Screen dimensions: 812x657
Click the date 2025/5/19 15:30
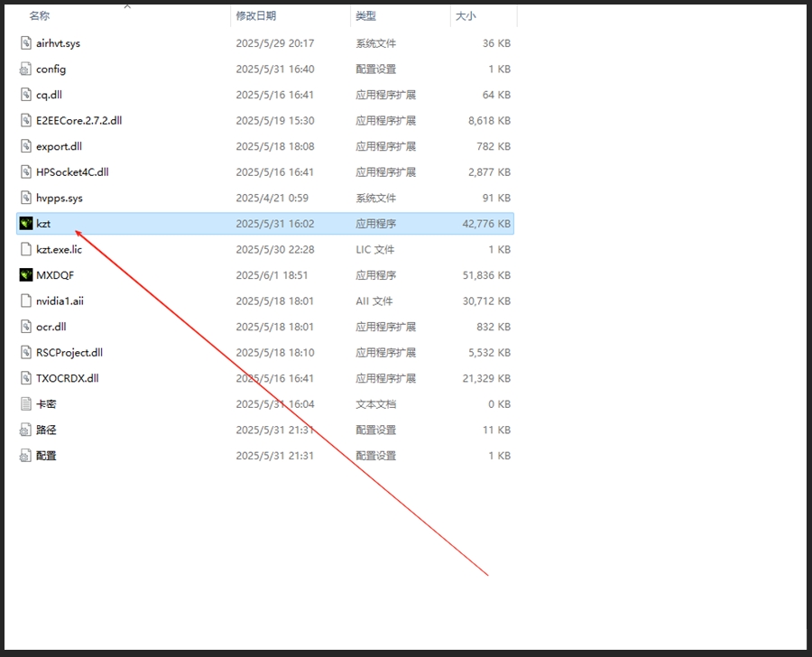(275, 121)
